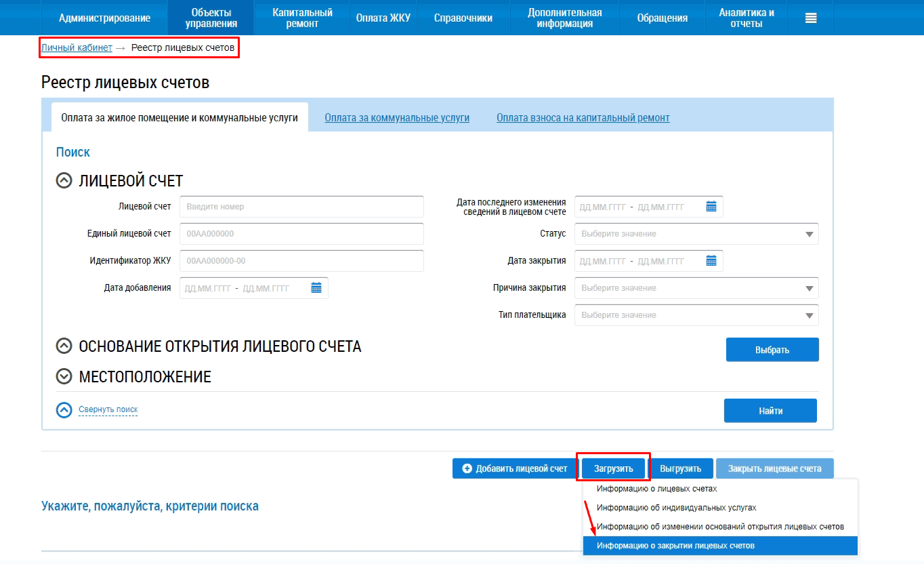The height and width of the screenshot is (564, 924).
Task: Collapse ОСНОВАНИЕ ОТКРЫТИЯ ЛИЦЕВОГО СЧЕТА section
Action: [x=64, y=346]
